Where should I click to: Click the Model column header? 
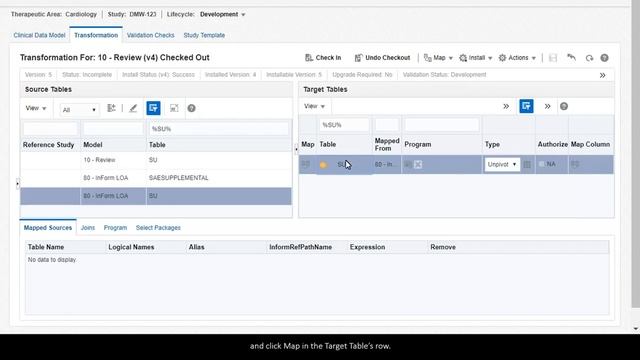pos(93,145)
